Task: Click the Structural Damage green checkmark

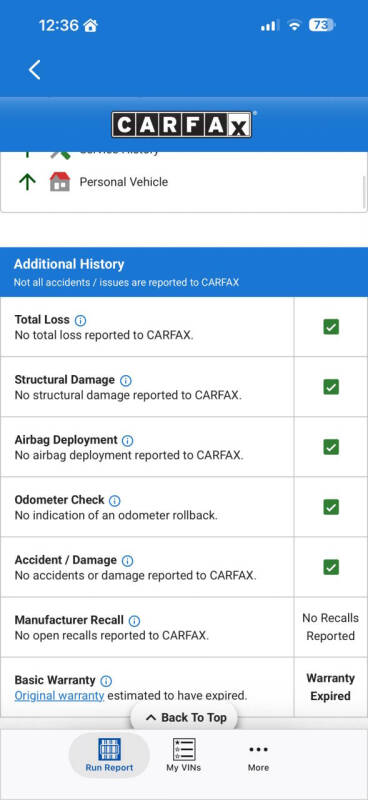Action: 331,387
